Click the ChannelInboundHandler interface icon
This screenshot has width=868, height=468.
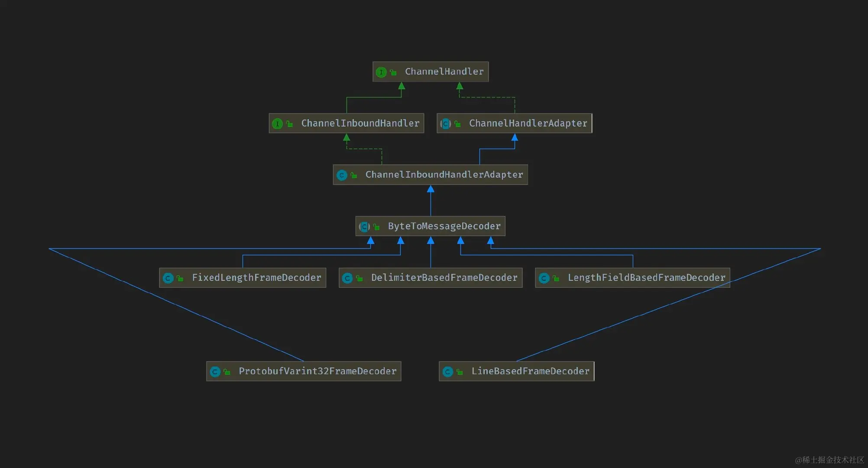point(277,123)
